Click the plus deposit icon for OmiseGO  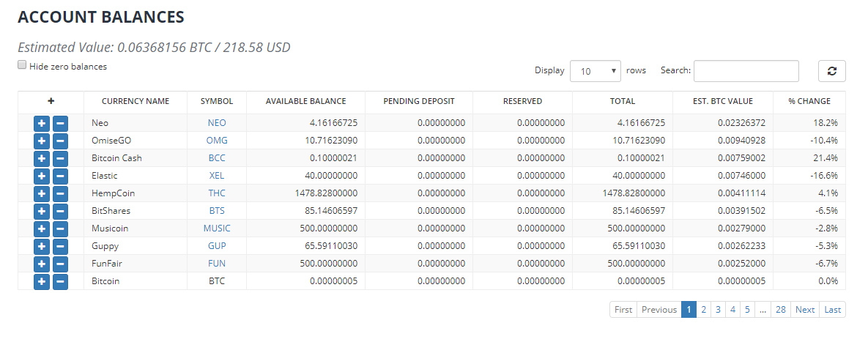pos(42,141)
